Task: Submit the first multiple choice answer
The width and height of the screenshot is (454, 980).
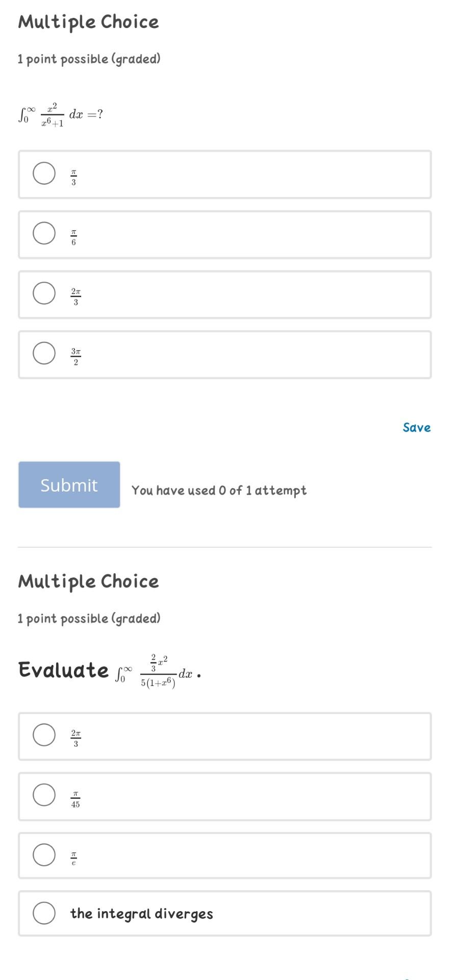Action: tap(69, 485)
